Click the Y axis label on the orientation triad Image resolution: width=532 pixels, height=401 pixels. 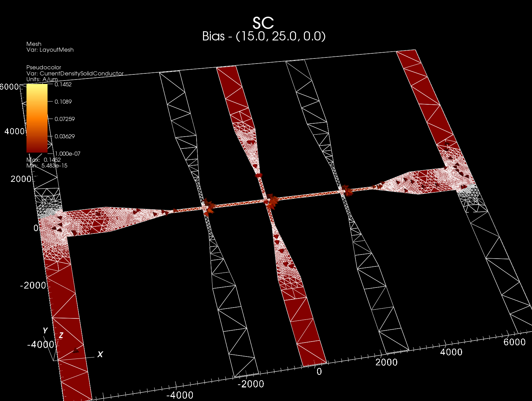(45, 331)
